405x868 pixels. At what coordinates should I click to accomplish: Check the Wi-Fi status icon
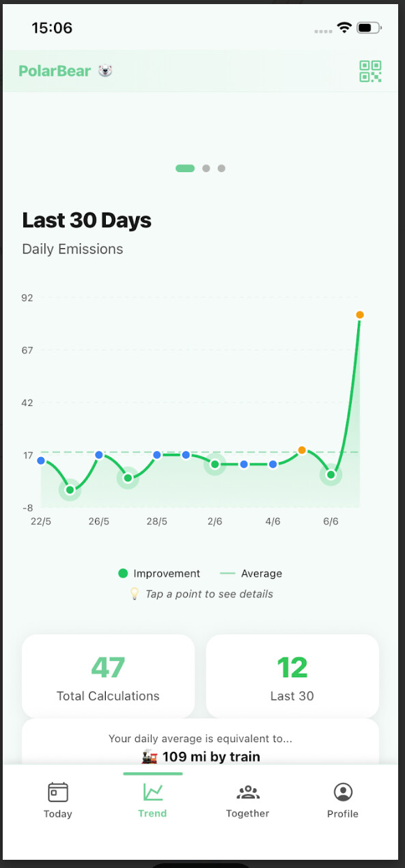coord(344,28)
